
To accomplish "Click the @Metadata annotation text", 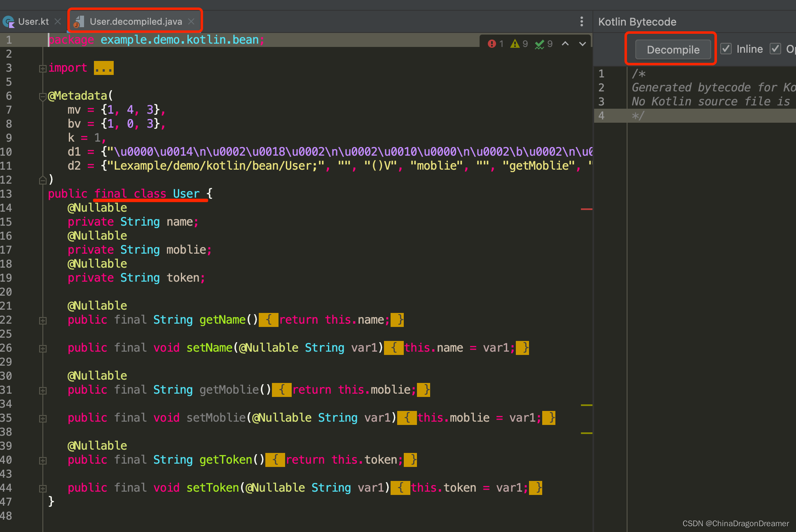I will [77, 96].
